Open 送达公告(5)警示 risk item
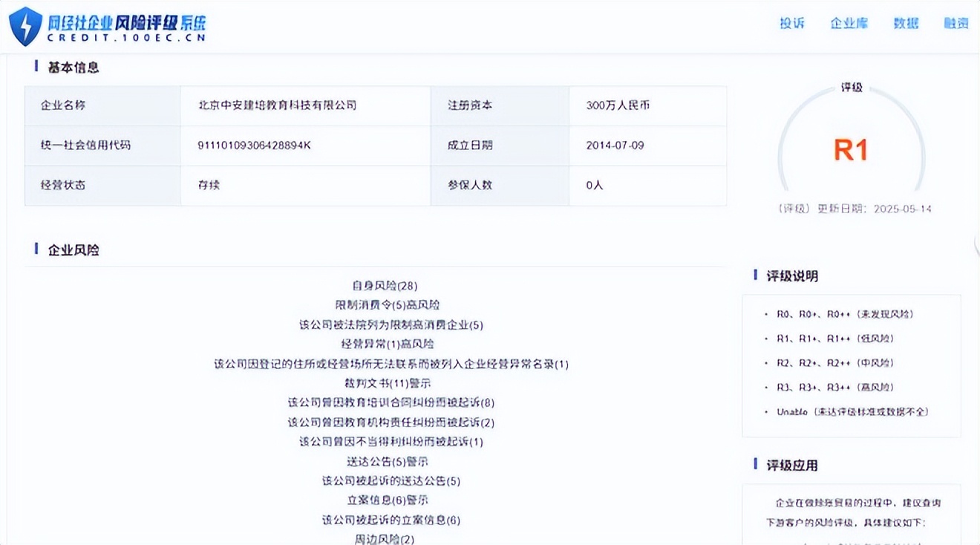Image resolution: width=980 pixels, height=545 pixels. click(387, 461)
